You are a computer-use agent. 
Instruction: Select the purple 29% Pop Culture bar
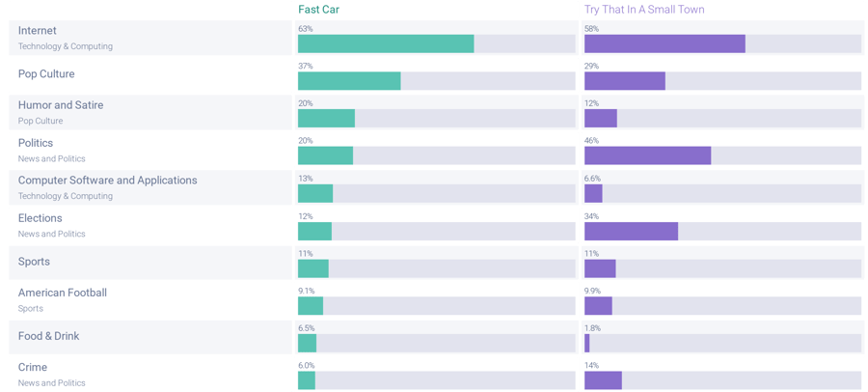pos(624,81)
